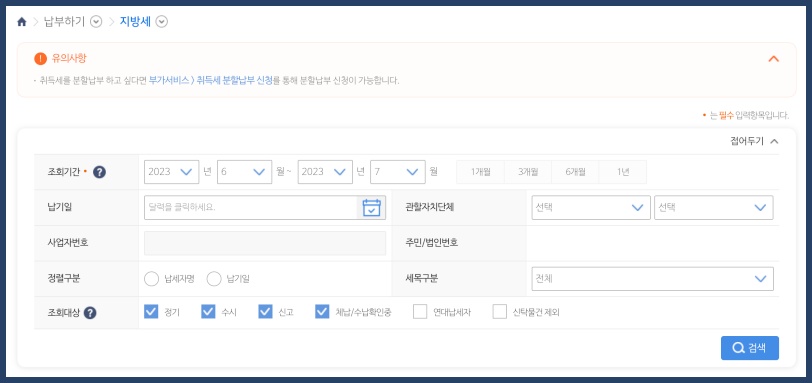The image size is (812, 383).
Task: Select the 납기일 sort radio button
Action: [x=214, y=279]
